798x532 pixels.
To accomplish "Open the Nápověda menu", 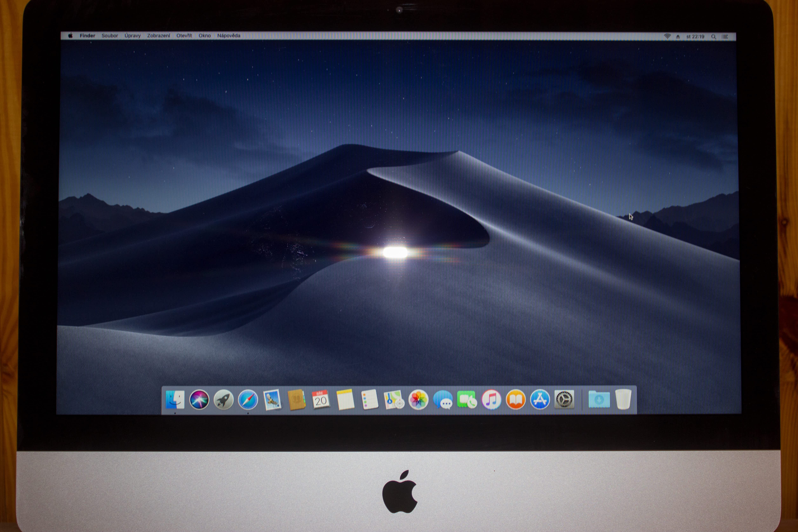I will pyautogui.click(x=229, y=36).
